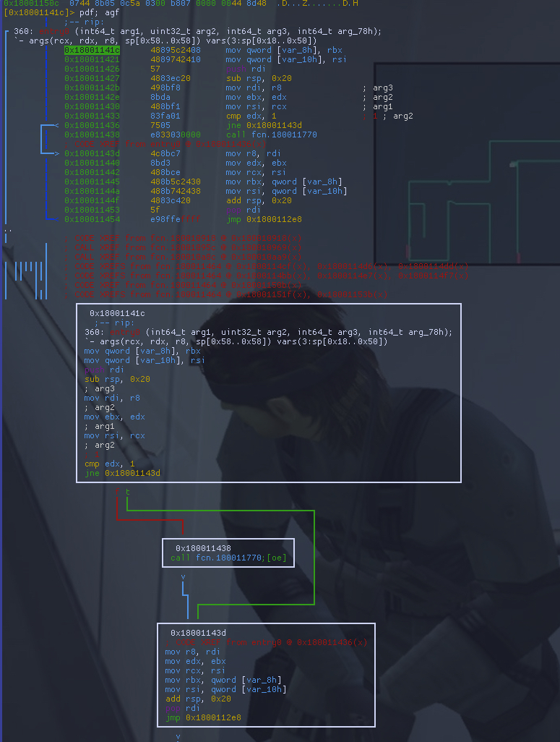The width and height of the screenshot is (560, 742).
Task: Click the highlighted address 0x18001141c in disassembly
Action: (x=92, y=51)
